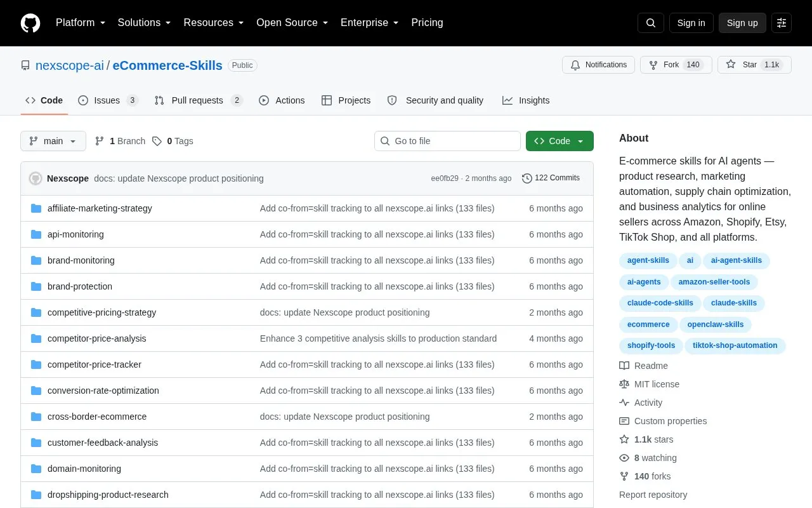This screenshot has width=812, height=508.
Task: Click the Sign up button
Action: (742, 23)
